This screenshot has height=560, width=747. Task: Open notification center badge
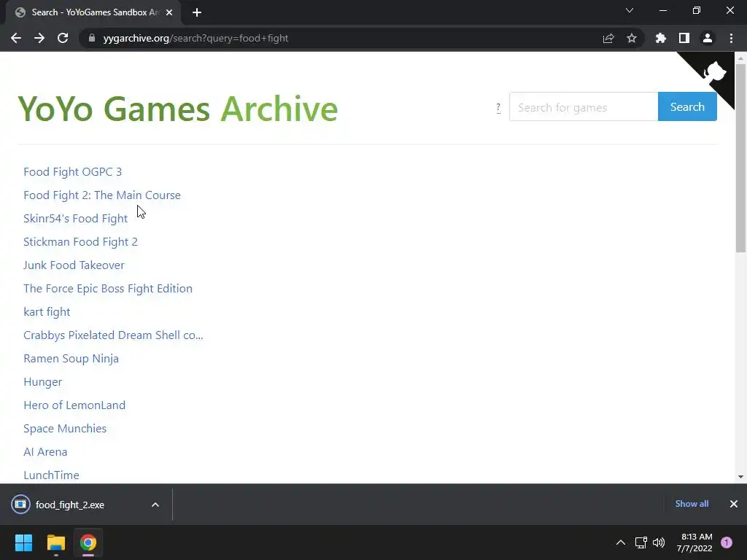pyautogui.click(x=727, y=542)
